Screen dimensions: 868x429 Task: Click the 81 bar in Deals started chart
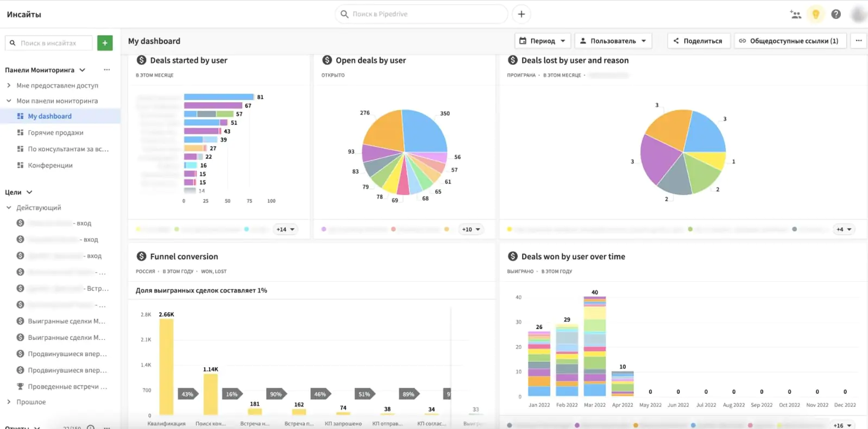[x=219, y=97]
